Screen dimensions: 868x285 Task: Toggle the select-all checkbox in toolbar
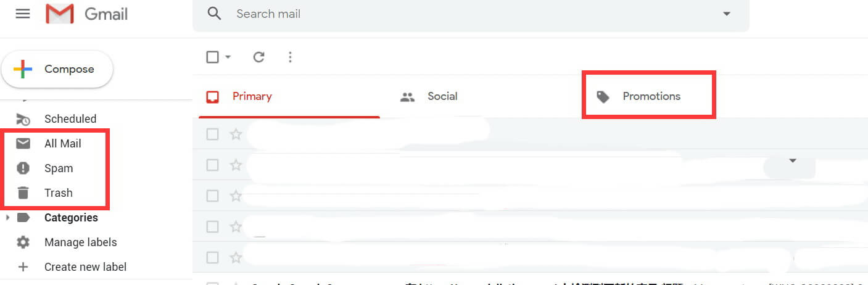[x=213, y=57]
